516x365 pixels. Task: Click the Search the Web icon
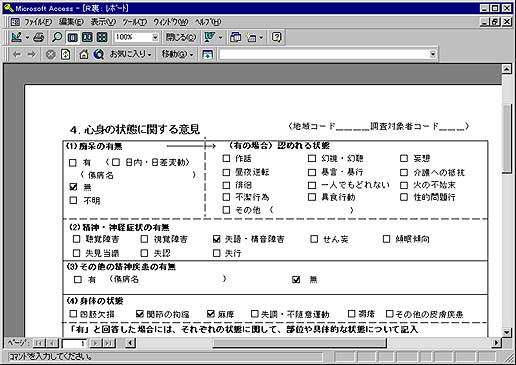click(x=99, y=54)
